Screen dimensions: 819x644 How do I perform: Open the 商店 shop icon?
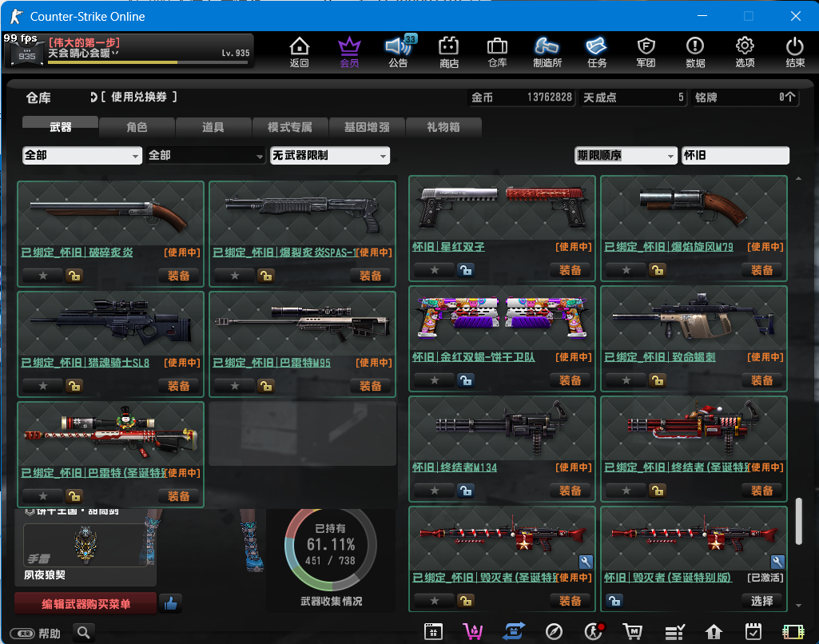pos(449,52)
